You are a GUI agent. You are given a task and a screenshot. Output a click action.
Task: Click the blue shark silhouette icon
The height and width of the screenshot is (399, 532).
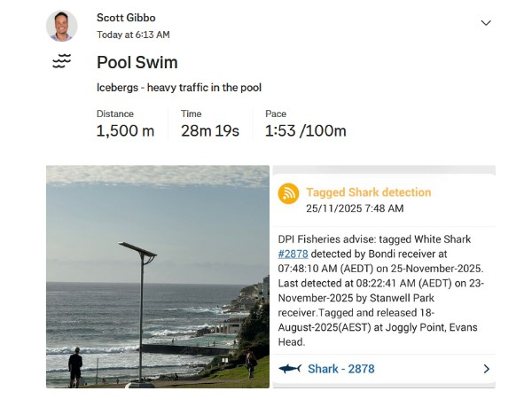point(290,369)
